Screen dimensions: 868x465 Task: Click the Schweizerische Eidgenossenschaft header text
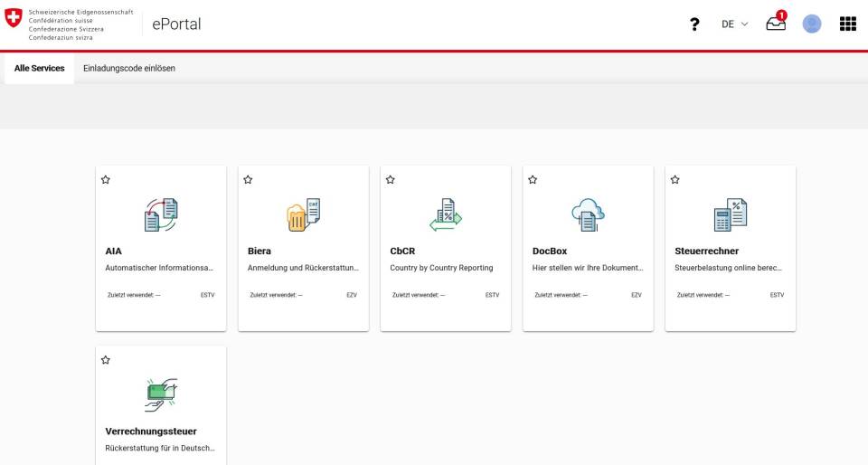tap(80, 12)
